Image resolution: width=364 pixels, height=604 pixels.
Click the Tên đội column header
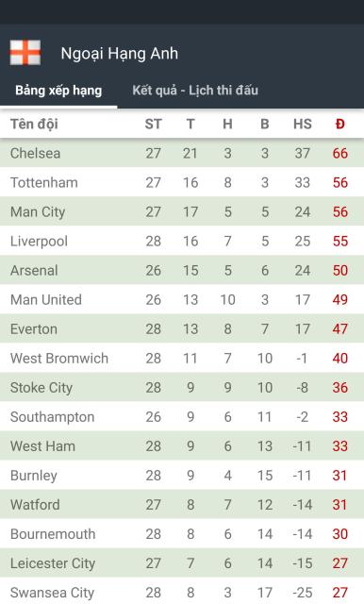(x=34, y=124)
